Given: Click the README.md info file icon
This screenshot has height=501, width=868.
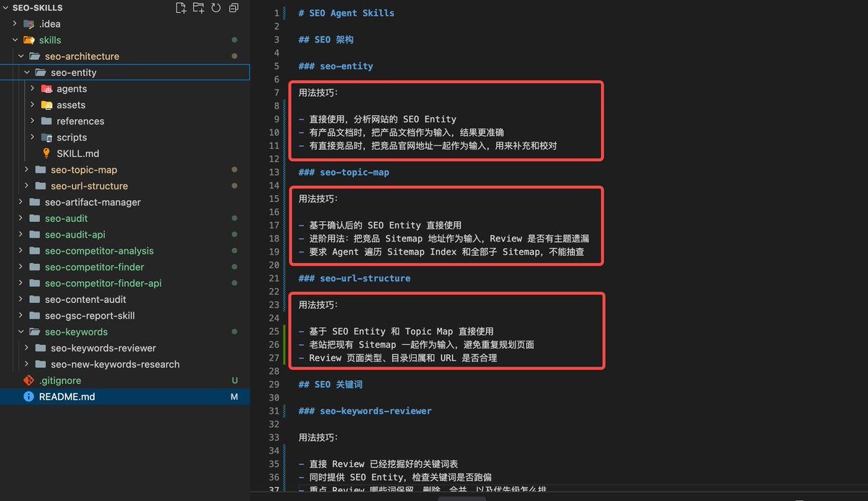Looking at the screenshot, I should pyautogui.click(x=29, y=397).
